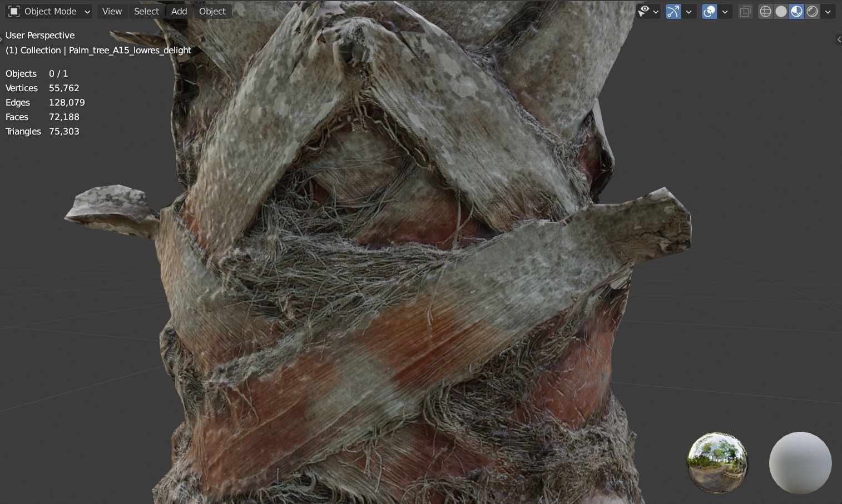Switch to Solid viewport shading
Screen dimensions: 842x504
[781, 11]
